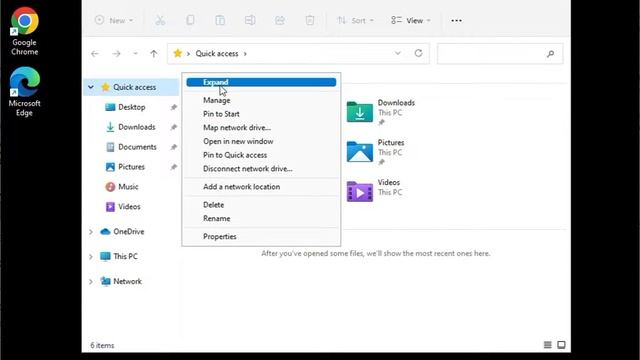Select Downloads in navigation pane
The width and height of the screenshot is (640, 360).
click(136, 127)
